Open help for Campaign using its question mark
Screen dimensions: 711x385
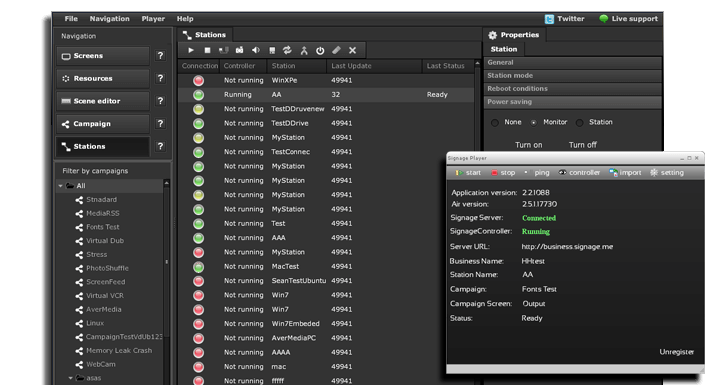[160, 124]
